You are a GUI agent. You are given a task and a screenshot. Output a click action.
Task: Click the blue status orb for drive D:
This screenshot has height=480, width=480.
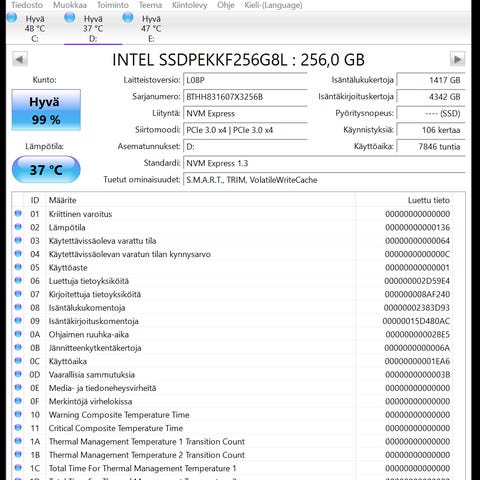click(70, 17)
